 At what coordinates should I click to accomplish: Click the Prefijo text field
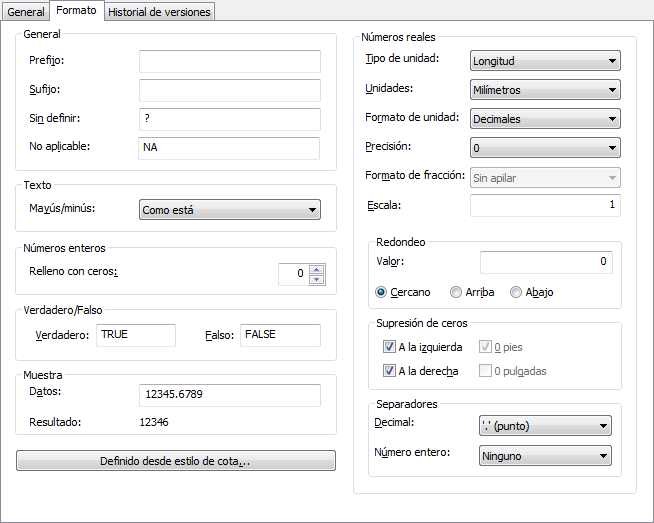pos(229,61)
